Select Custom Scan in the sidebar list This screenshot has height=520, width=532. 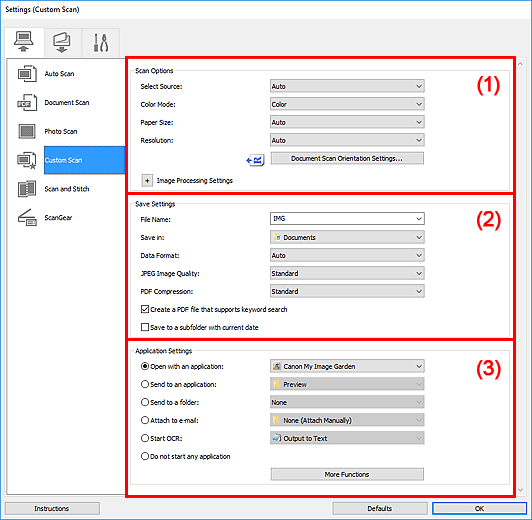(84, 160)
